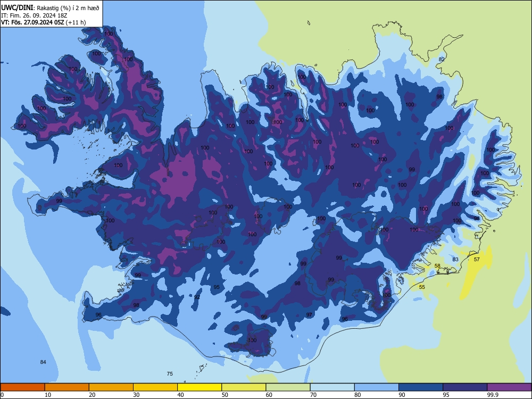Click the legend label 30
532x399 pixels.
coord(136,395)
